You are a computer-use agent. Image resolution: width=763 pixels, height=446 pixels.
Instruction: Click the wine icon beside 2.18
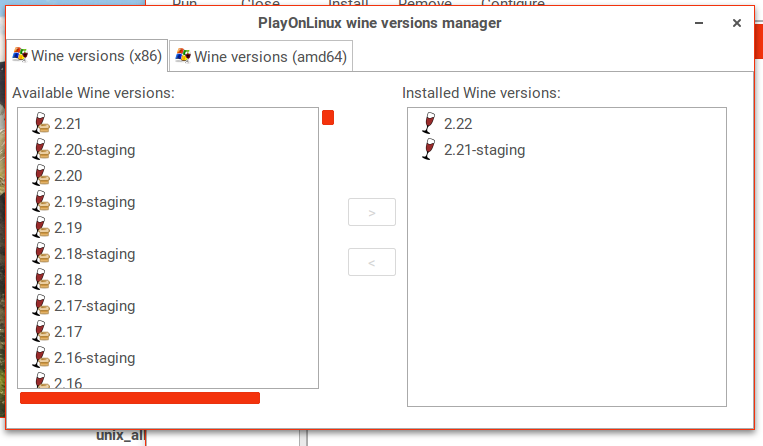coord(41,280)
